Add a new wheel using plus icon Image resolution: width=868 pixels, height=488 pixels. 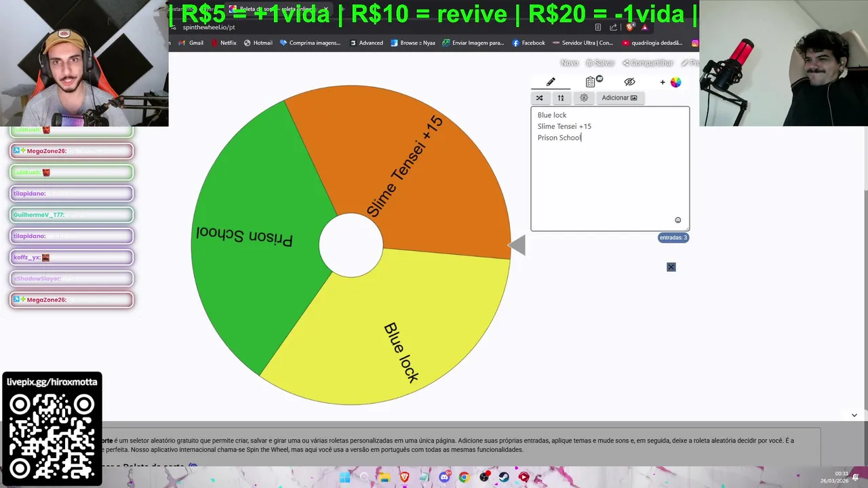663,82
